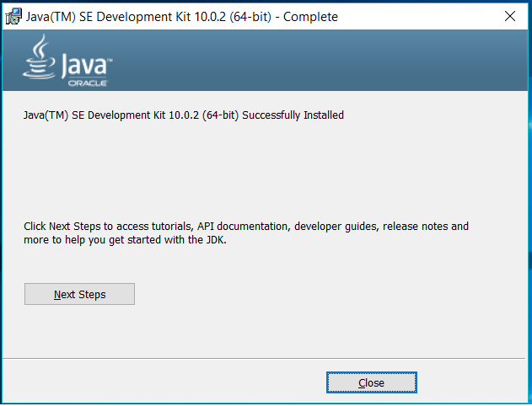Screen dimensions: 532x406
Task: Click the 'Successfully Installed' message text
Action: (184, 115)
